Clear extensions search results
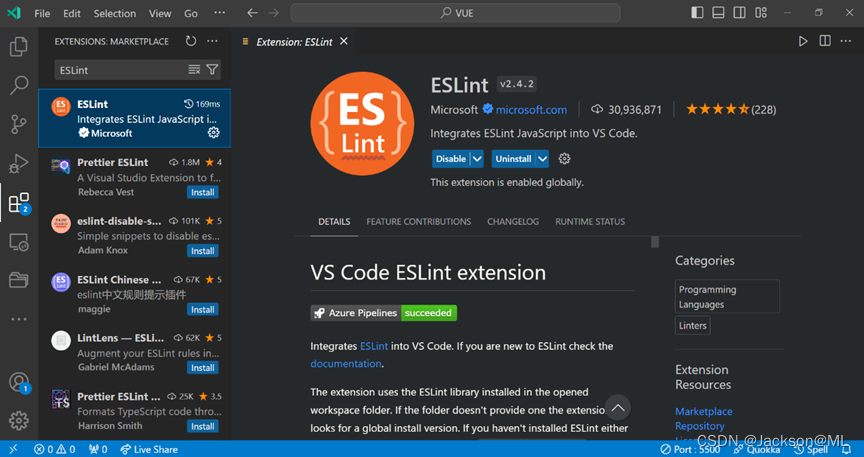This screenshot has height=457, width=864. [x=195, y=69]
